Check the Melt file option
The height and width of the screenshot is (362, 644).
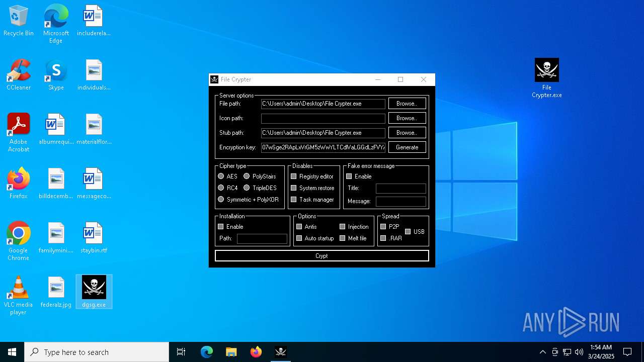[343, 238]
